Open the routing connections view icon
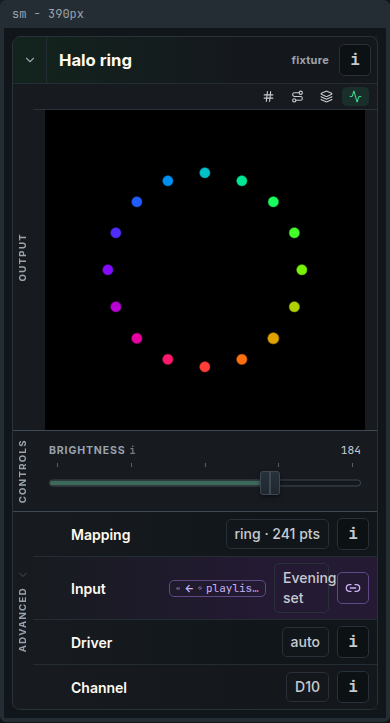The width and height of the screenshot is (390, 723). pos(297,97)
